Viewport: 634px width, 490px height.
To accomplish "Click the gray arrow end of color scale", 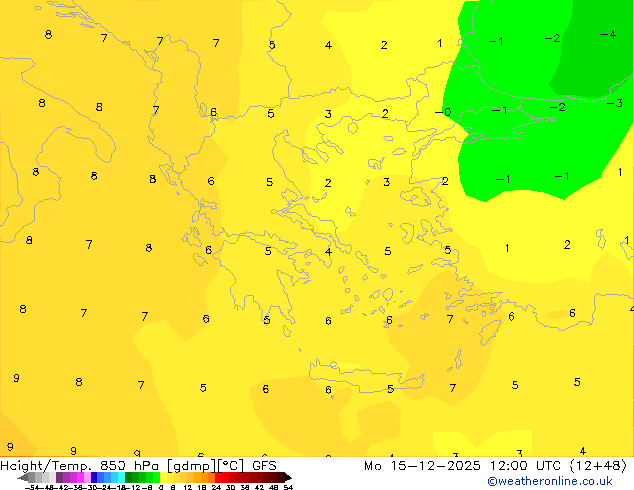I will 23,477.
